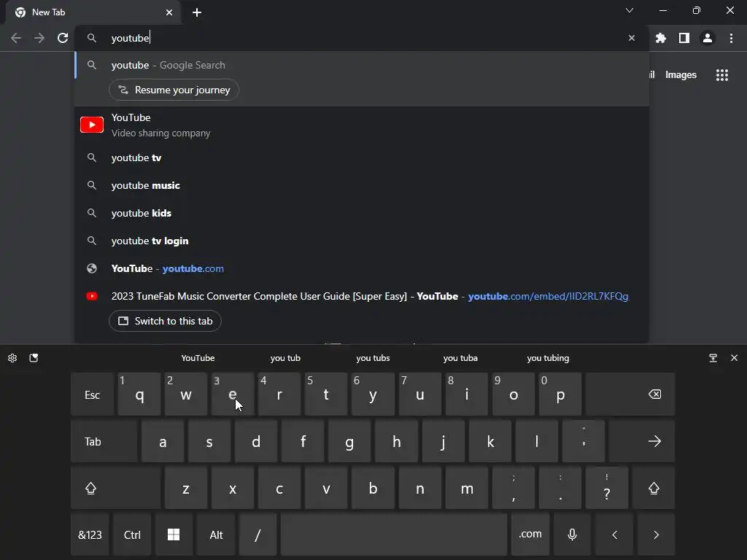Click the keyboard dock/undock icon
Image resolution: width=747 pixels, height=560 pixels.
713,358
